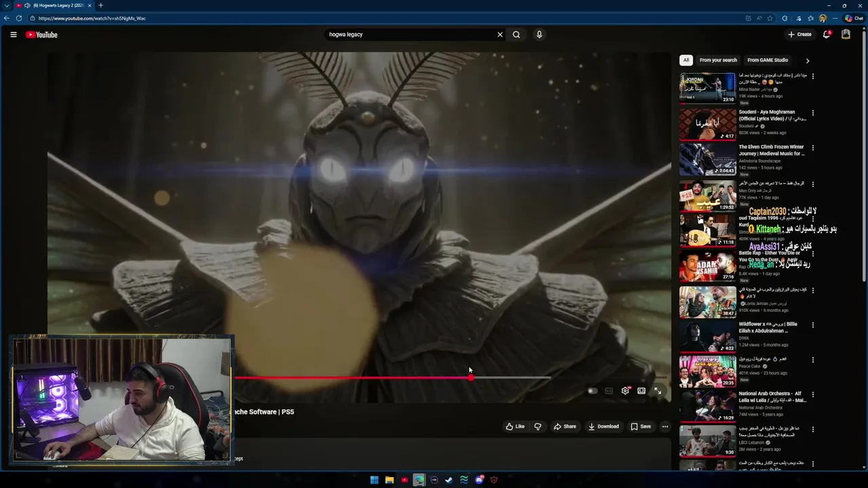Save video to a playlist
The width and height of the screenshot is (868, 488).
point(641,426)
